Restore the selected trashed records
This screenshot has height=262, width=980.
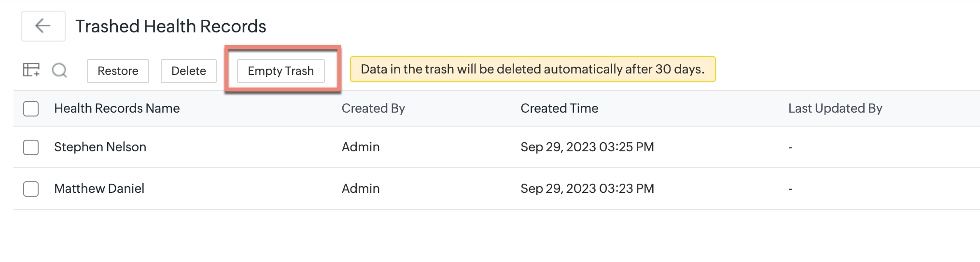click(x=118, y=71)
